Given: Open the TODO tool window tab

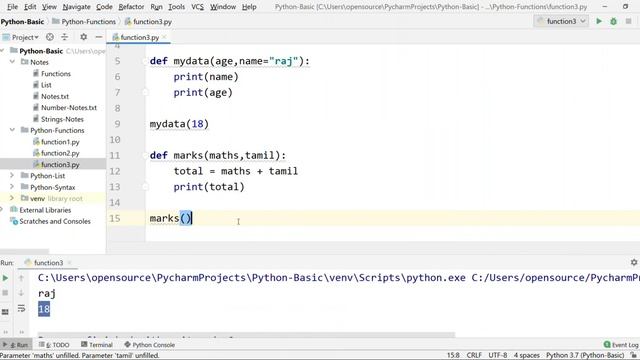Looking at the screenshot, I should 54,344.
